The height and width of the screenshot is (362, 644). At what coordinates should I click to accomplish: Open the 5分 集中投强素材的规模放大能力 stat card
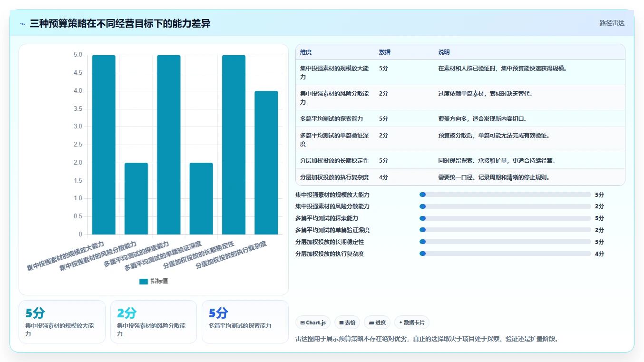tap(62, 322)
